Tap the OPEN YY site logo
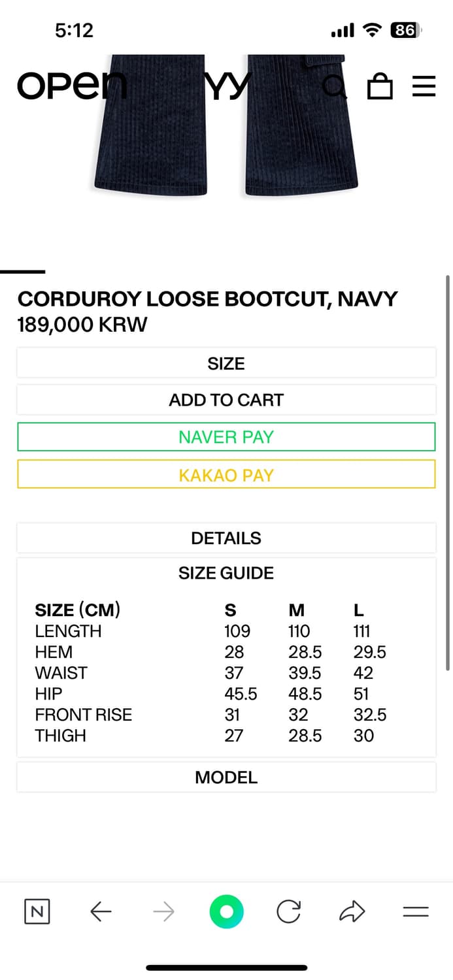 (x=72, y=86)
